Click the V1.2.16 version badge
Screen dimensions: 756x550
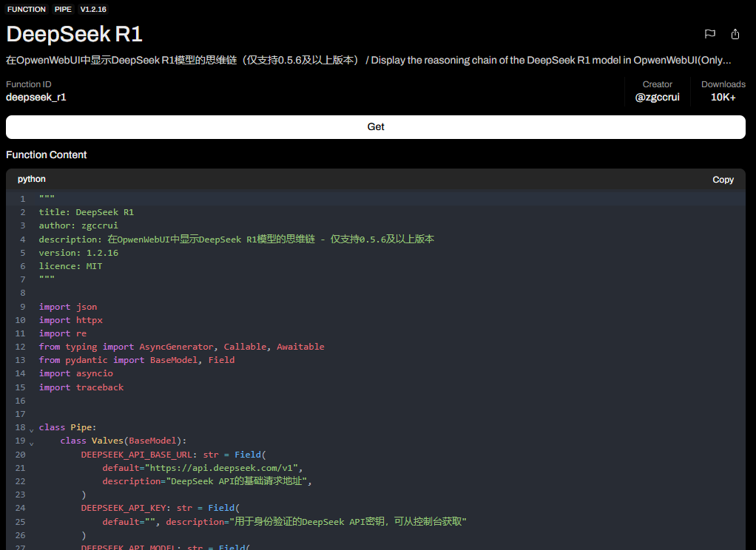pos(93,9)
